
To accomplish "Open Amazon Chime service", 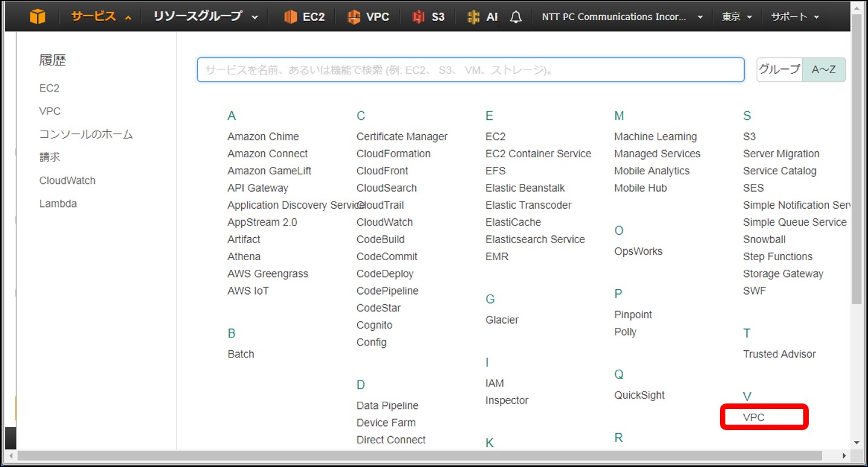I will tap(263, 137).
